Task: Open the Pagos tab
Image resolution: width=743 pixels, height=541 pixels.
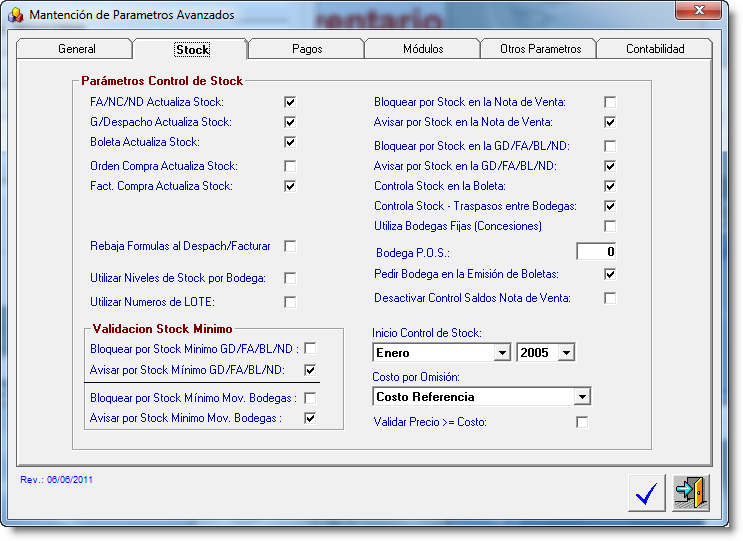Action: point(307,49)
